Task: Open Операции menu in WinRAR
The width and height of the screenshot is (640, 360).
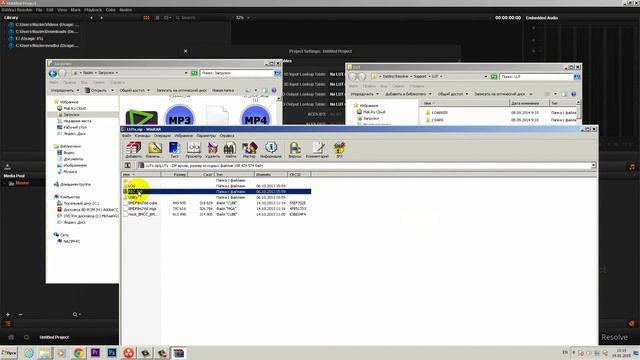Action: point(162,136)
